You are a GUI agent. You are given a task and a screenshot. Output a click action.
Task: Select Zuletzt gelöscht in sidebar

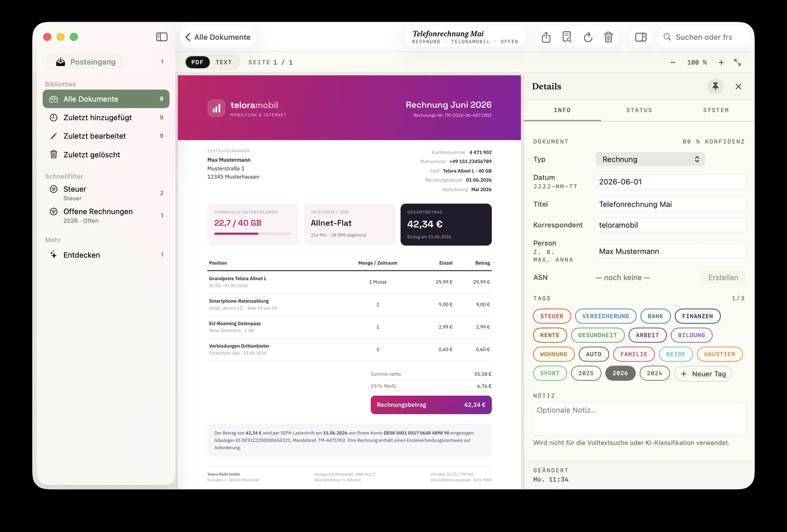106,155
